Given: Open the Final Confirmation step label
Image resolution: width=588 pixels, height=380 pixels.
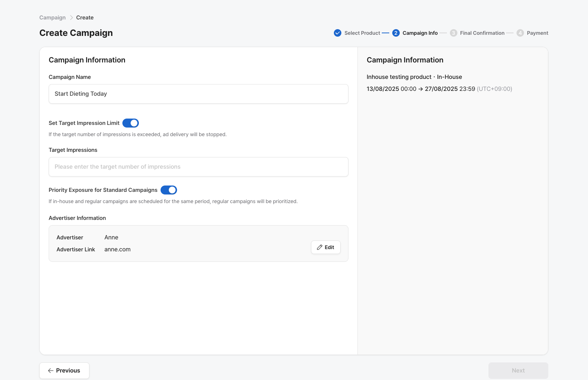Looking at the screenshot, I should coord(482,33).
